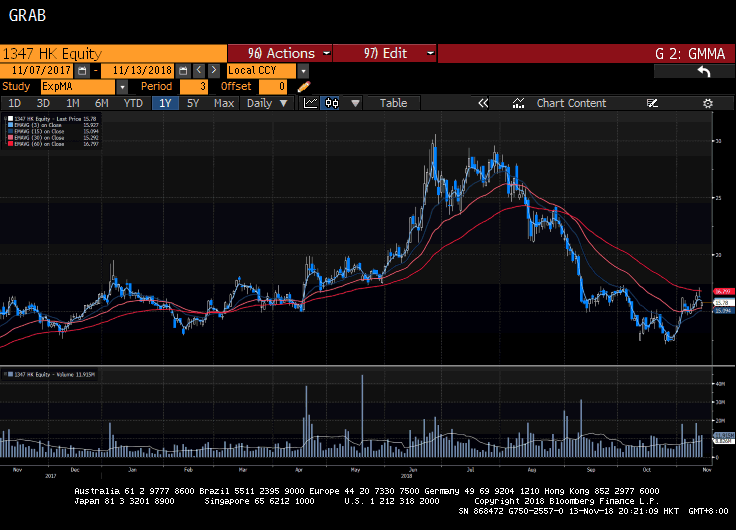The image size is (736, 530).
Task: Click the Local CCY currency field
Action: tap(261, 71)
